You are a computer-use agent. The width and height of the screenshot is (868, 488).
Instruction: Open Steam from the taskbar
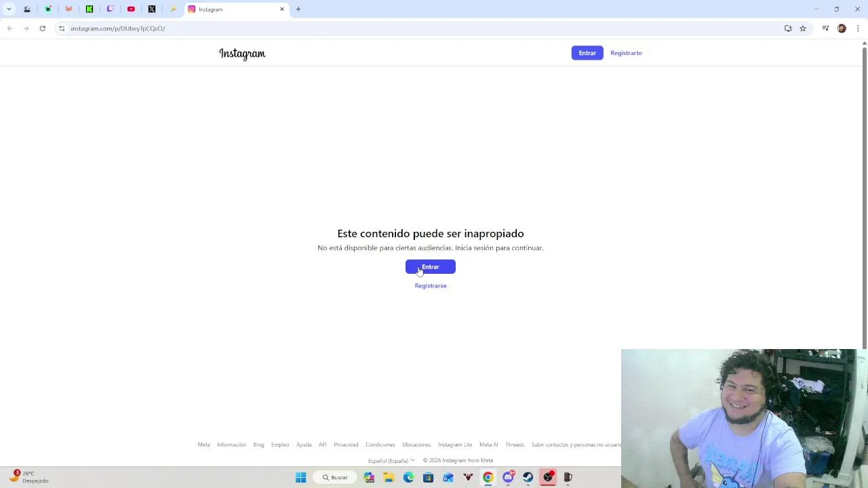(x=528, y=477)
